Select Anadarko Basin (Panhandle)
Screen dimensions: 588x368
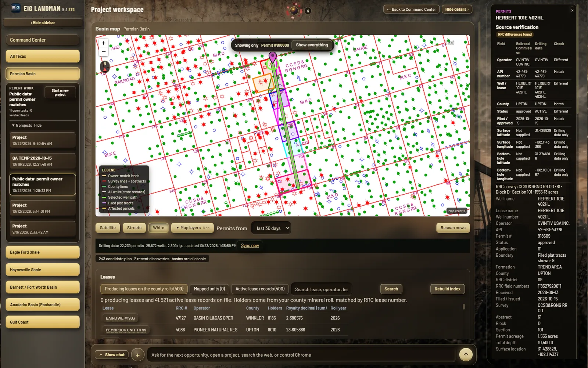point(43,305)
